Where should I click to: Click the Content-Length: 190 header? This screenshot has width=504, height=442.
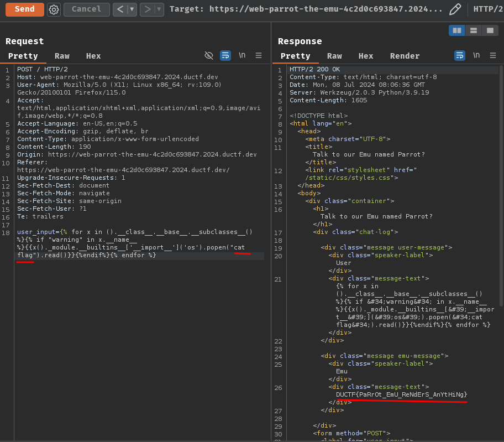click(x=54, y=147)
